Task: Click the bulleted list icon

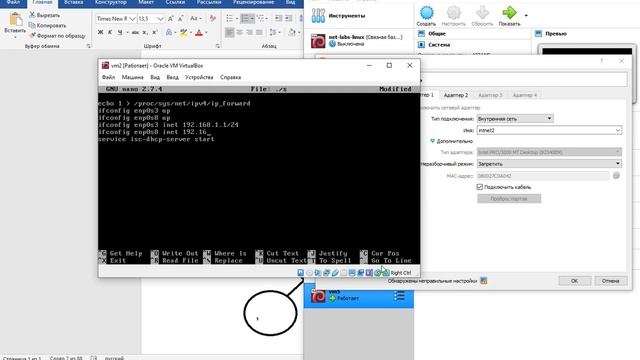Action: [230, 19]
